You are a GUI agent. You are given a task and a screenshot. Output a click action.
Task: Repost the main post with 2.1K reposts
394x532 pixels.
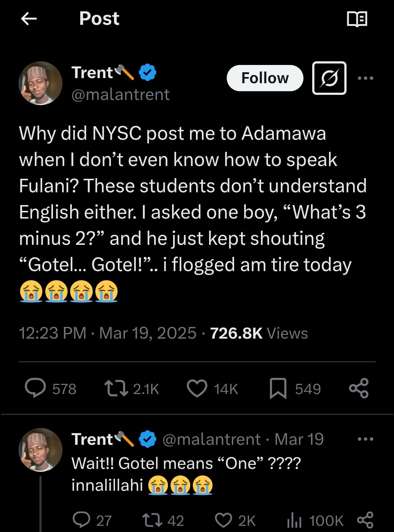point(116,388)
